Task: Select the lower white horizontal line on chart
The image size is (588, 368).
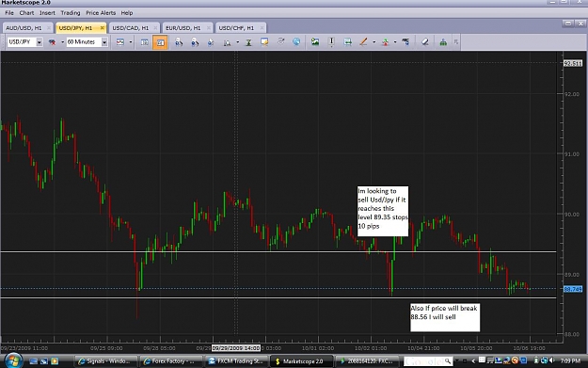Action: (x=278, y=297)
